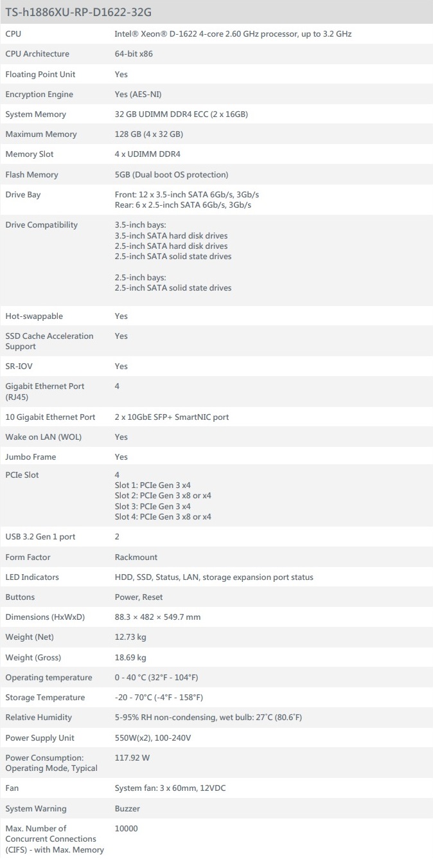The image size is (433, 868).
Task: Select the Form Factor Rackmount value
Action: pyautogui.click(x=136, y=557)
